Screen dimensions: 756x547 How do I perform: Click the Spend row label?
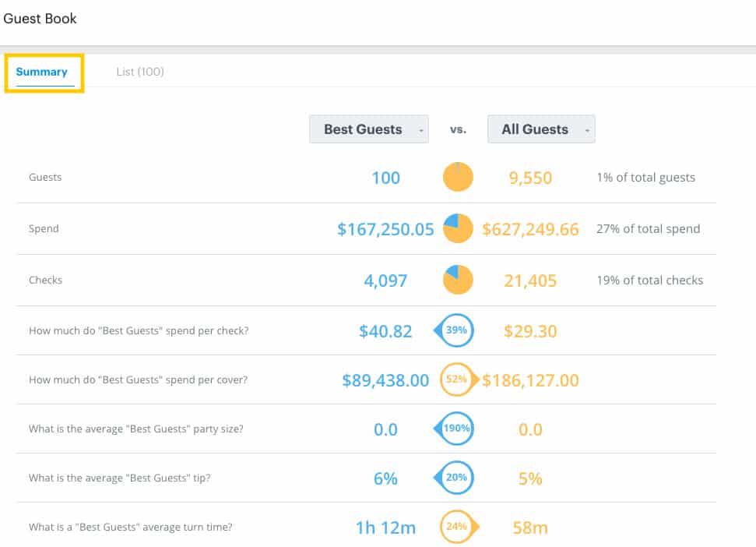pos(44,228)
